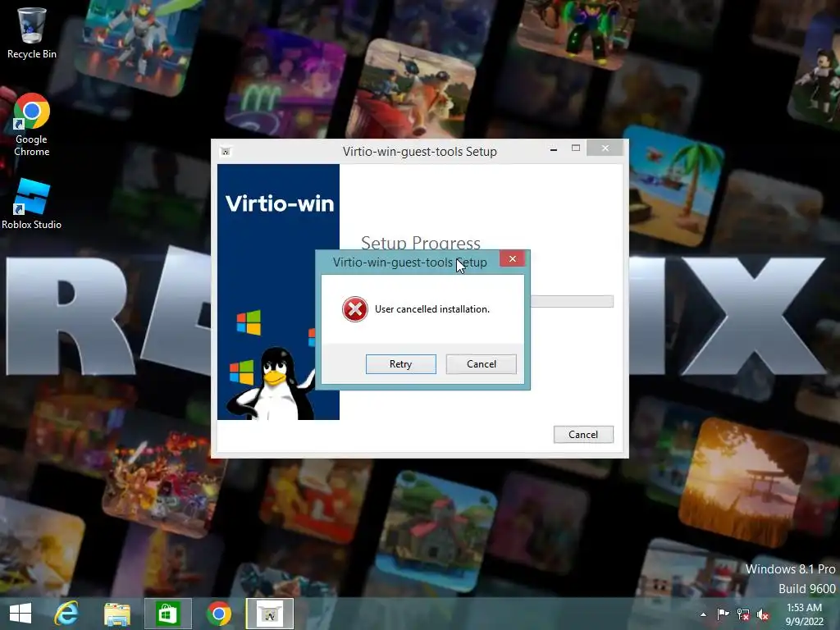Open the Windows Start button
Screen dimensions: 840x630
click(x=21, y=614)
